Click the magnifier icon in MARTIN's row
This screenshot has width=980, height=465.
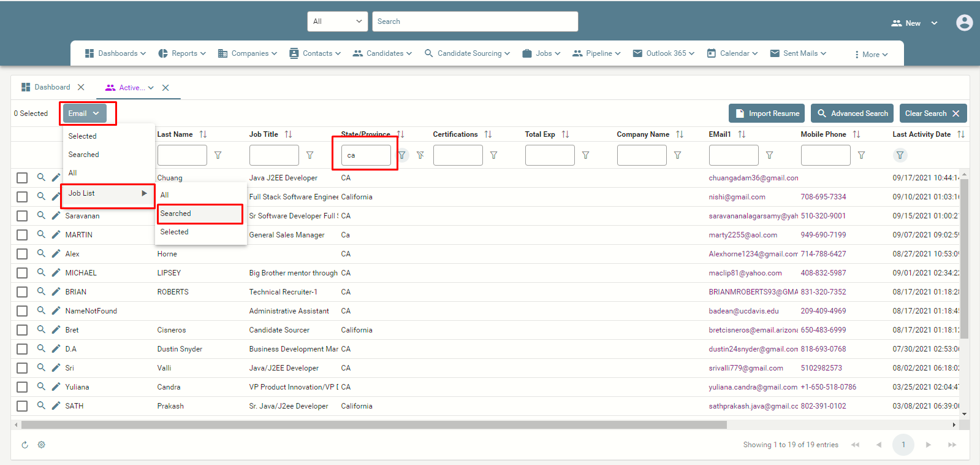tap(41, 234)
